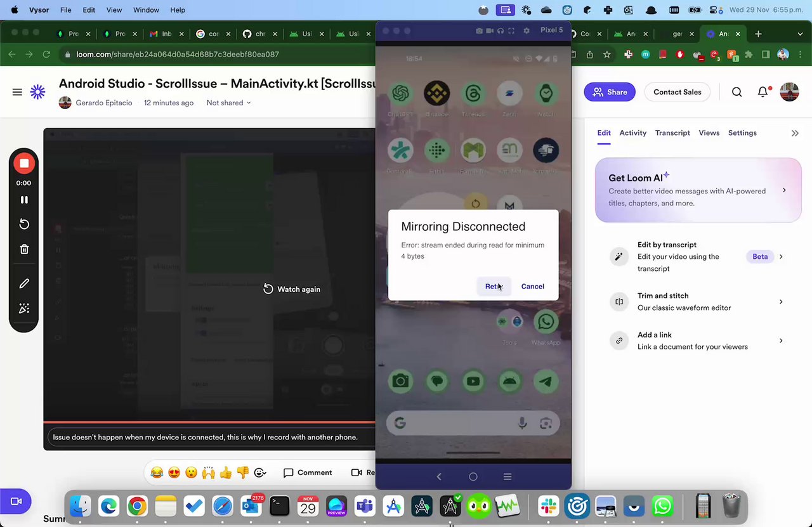Open the Binance app on the mirrored phone

(x=436, y=94)
